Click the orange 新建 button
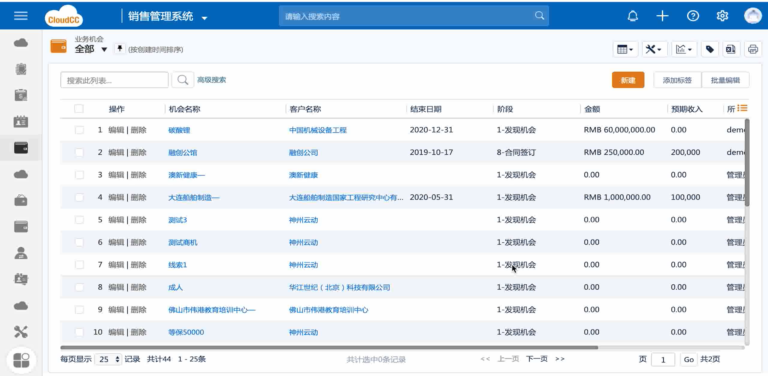Viewport: 768px width, 376px height. (x=628, y=80)
